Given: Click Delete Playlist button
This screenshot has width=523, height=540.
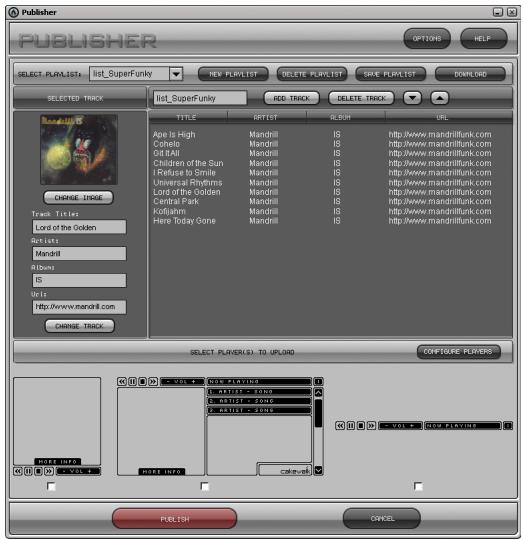Looking at the screenshot, I should coord(312,74).
